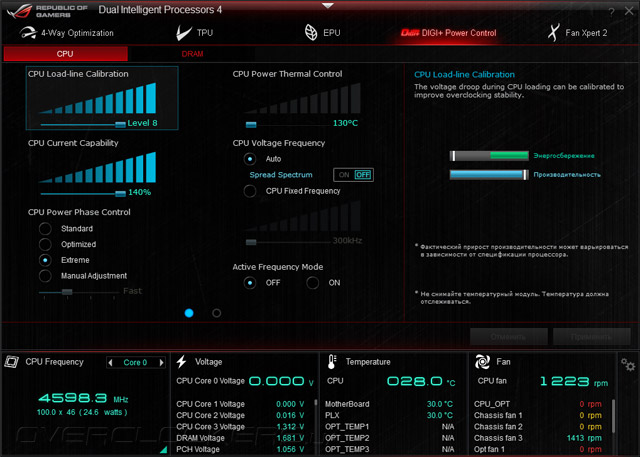Adjust CPU Load-line Calibration slider handle
This screenshot has height=457, width=640.
point(120,124)
